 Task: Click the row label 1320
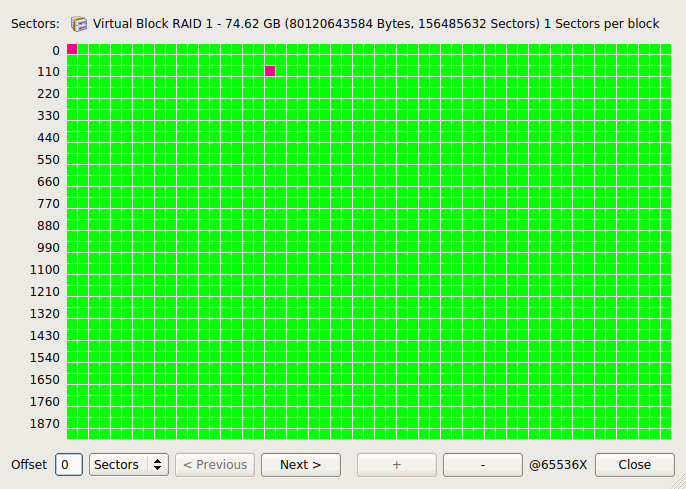pos(45,314)
